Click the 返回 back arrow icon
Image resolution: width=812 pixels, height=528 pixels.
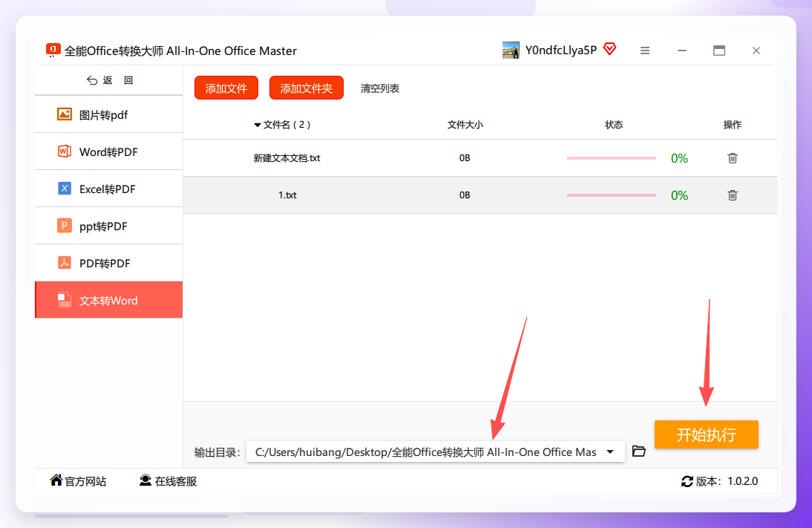[91, 80]
